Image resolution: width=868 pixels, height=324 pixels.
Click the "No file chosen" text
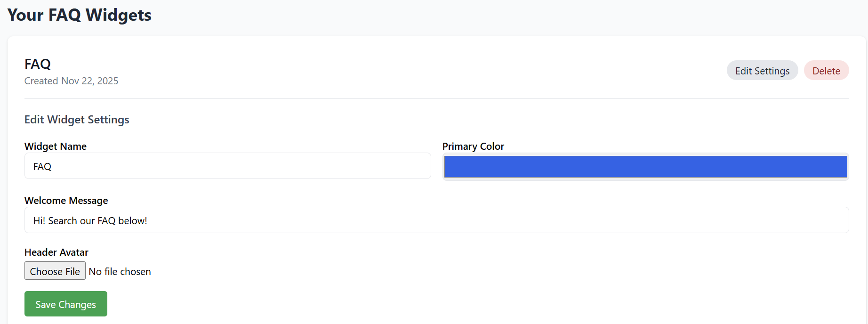coord(120,272)
